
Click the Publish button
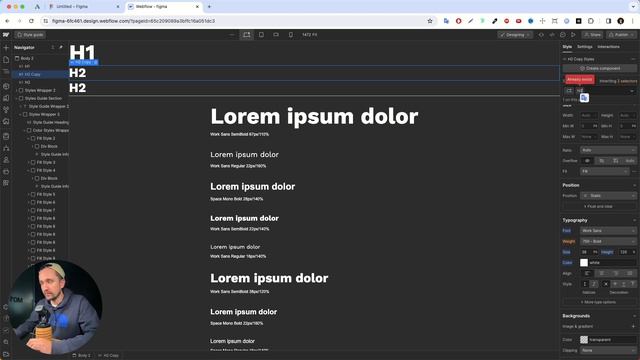621,35
